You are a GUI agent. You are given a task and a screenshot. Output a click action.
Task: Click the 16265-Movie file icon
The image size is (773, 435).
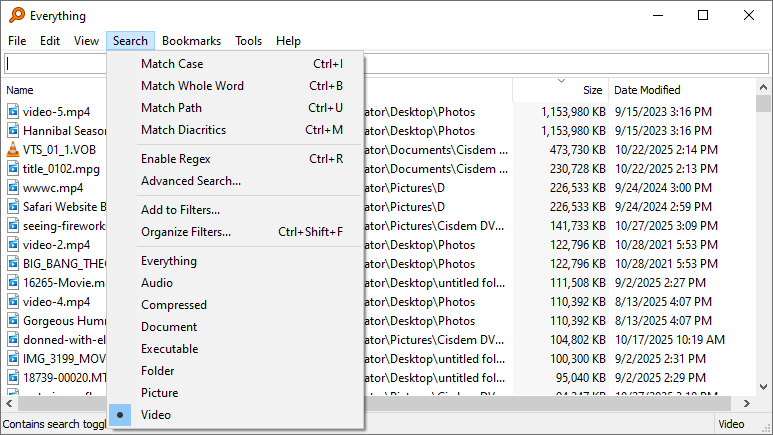(13, 283)
